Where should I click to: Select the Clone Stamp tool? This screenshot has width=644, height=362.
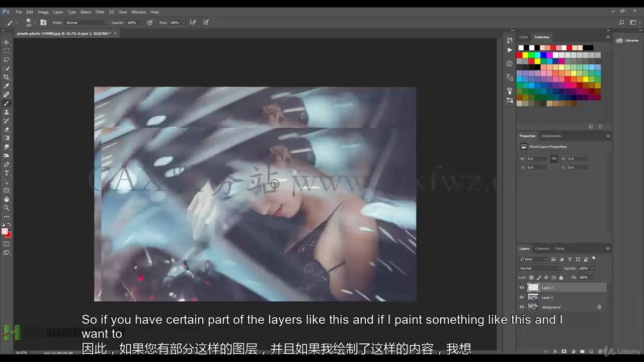[x=7, y=112]
